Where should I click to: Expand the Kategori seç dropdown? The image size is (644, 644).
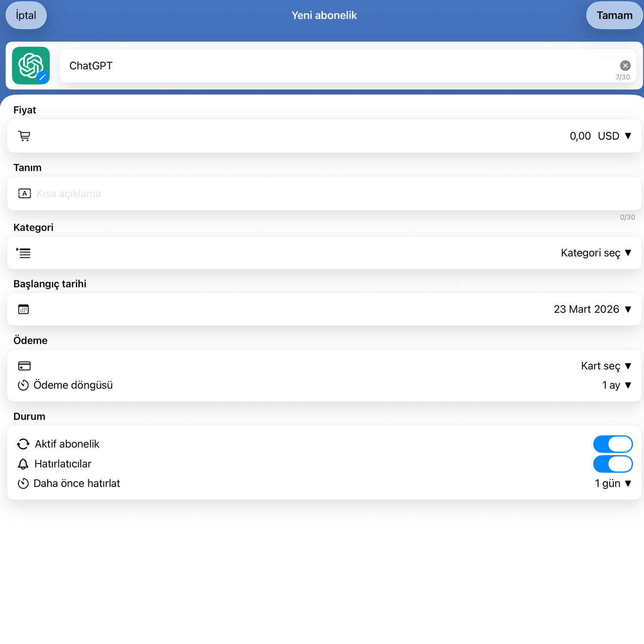tap(596, 253)
